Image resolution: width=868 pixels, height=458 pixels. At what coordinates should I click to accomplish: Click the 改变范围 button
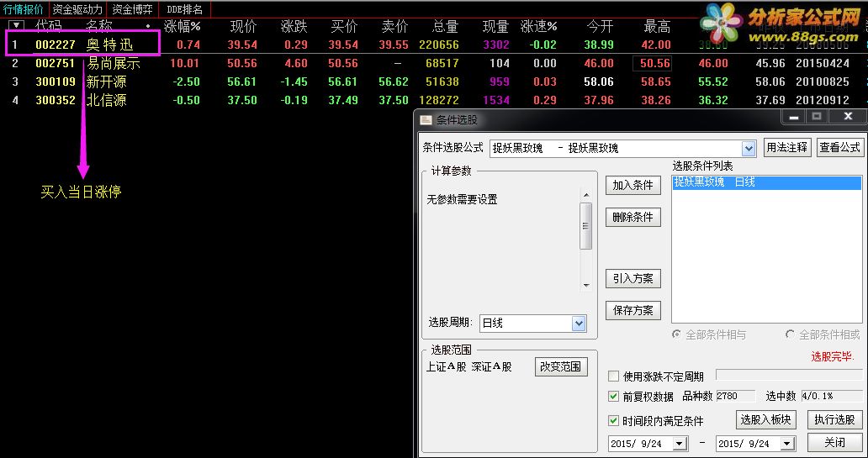tap(561, 366)
